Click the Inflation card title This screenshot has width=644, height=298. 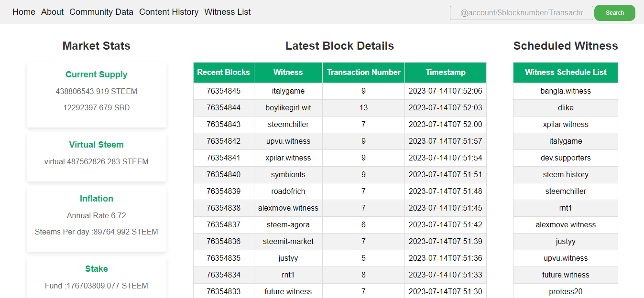pos(97,199)
